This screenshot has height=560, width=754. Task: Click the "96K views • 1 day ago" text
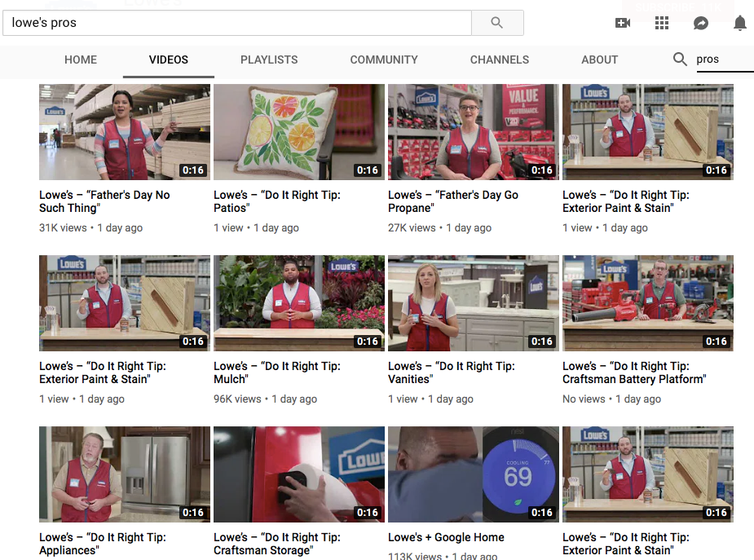click(266, 399)
